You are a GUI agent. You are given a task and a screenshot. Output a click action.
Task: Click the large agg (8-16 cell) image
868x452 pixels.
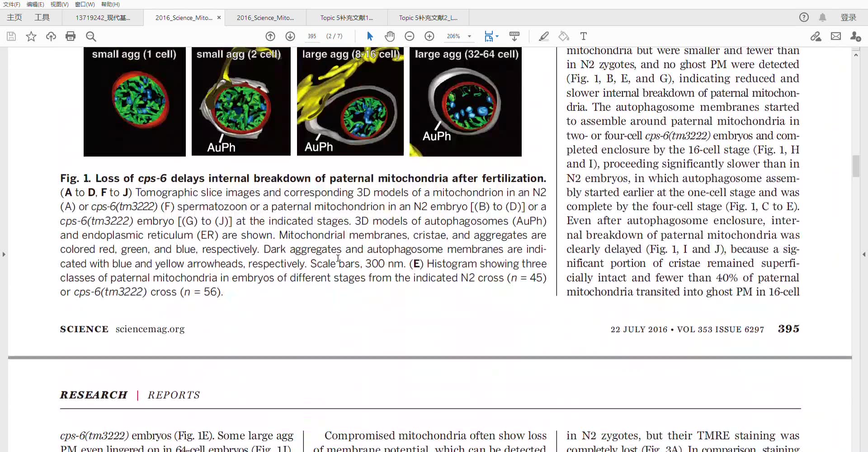point(350,102)
